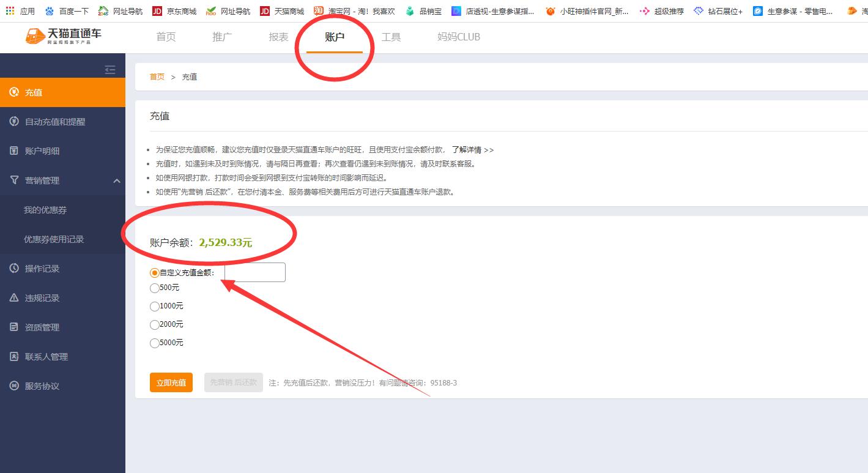Open 资质管理 qualification management

[x=43, y=327]
